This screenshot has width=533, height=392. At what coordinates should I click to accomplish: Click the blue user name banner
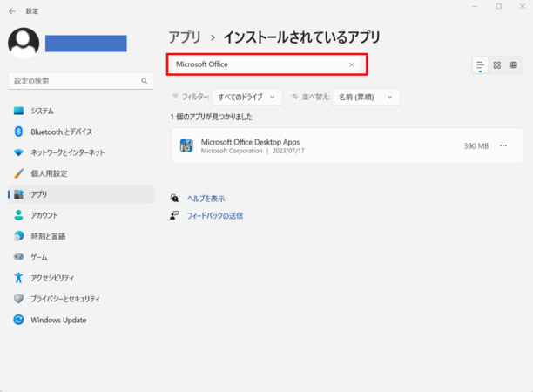(86, 44)
